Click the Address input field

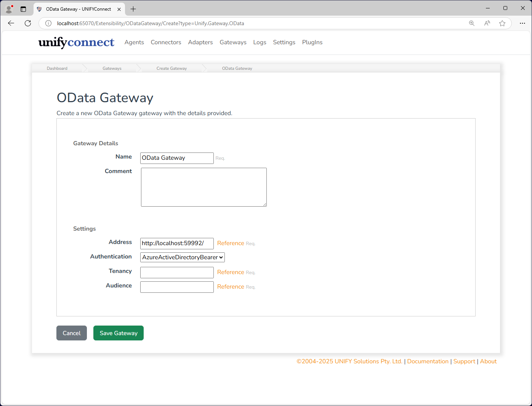pyautogui.click(x=177, y=243)
